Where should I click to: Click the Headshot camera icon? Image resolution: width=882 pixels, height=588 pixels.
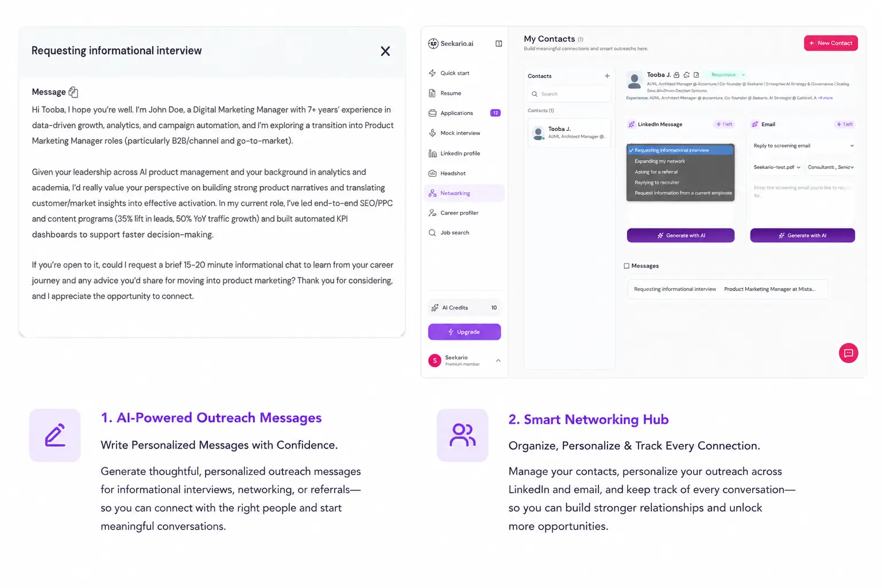pyautogui.click(x=432, y=173)
